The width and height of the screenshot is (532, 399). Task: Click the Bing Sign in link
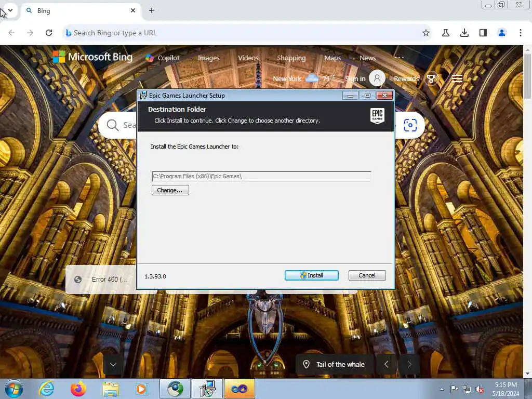pyautogui.click(x=355, y=79)
